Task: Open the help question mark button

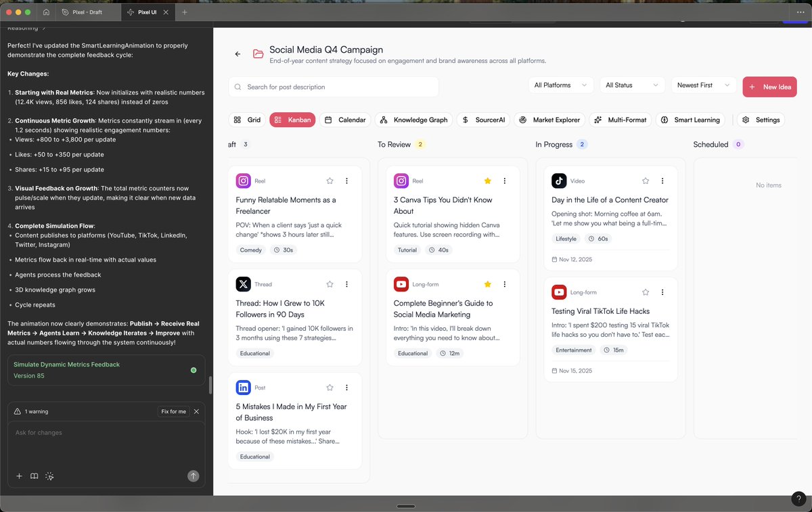Action: click(798, 498)
